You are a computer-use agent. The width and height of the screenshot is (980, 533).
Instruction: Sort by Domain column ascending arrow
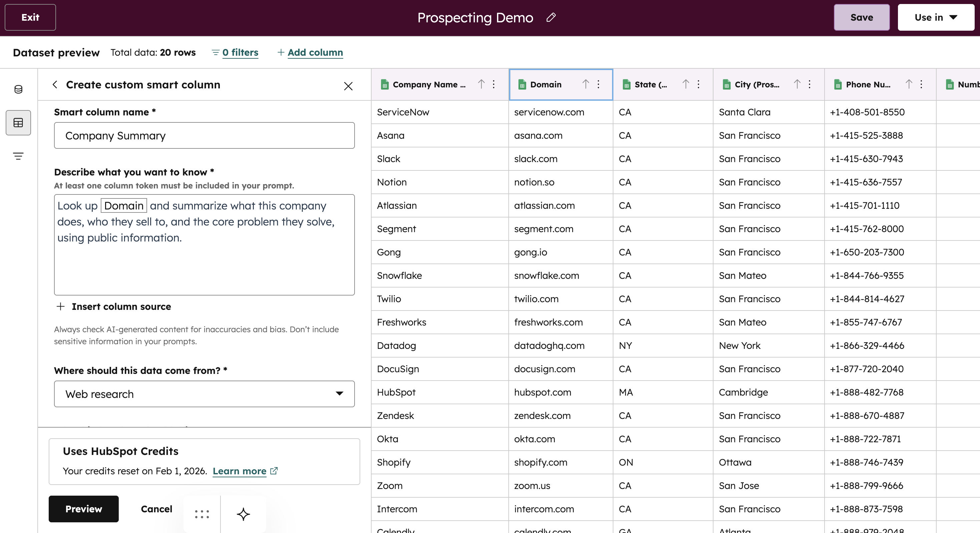pos(585,84)
